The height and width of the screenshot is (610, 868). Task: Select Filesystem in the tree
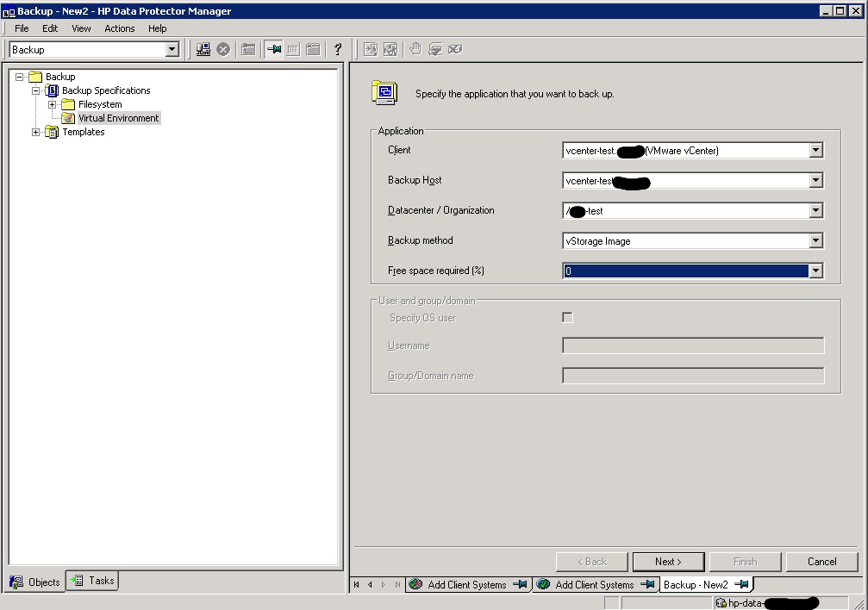[100, 104]
